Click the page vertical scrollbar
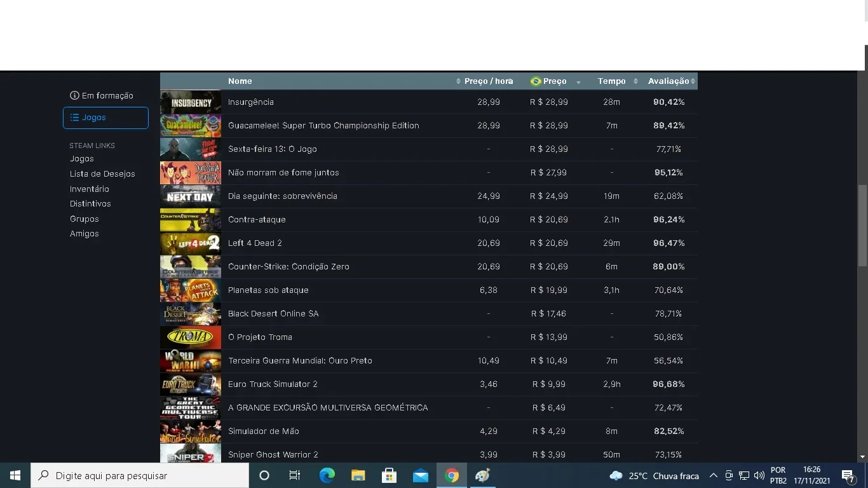Screen dimensions: 868x488 coord(862,226)
